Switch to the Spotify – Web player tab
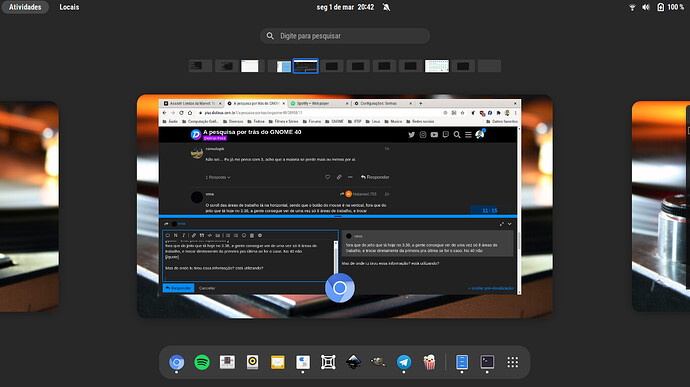This screenshot has height=387, width=690. coord(319,103)
